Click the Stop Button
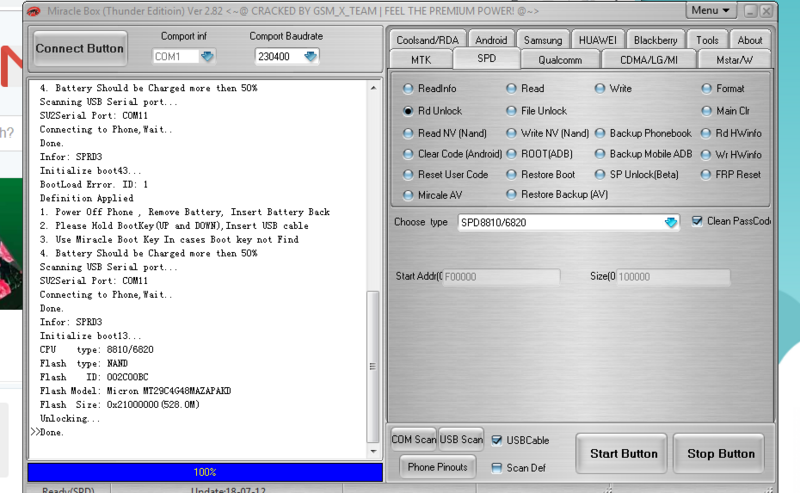The image size is (800, 493). coord(720,454)
